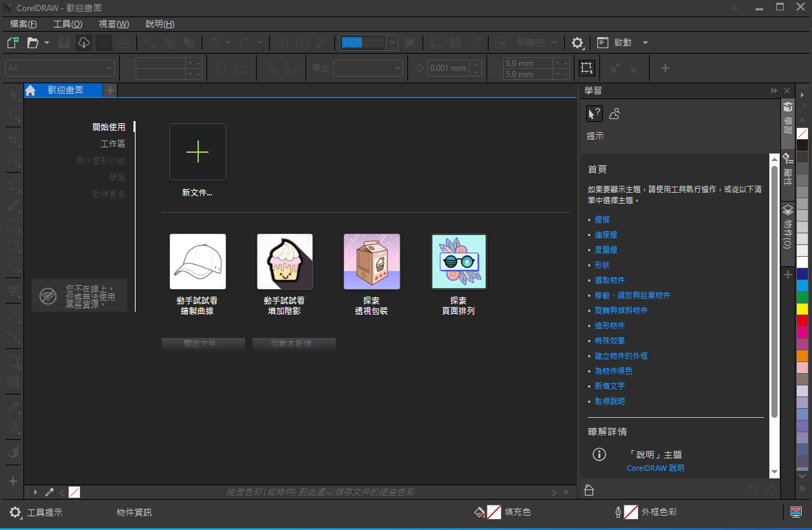Image resolution: width=812 pixels, height=530 pixels.
Task: Click the home icon below the 學習 panel
Action: click(x=589, y=490)
